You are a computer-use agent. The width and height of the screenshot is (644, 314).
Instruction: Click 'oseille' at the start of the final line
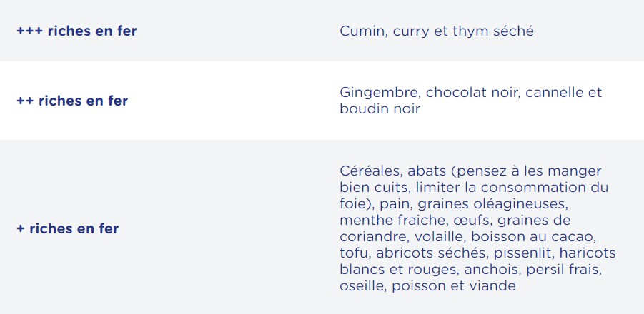362,286
